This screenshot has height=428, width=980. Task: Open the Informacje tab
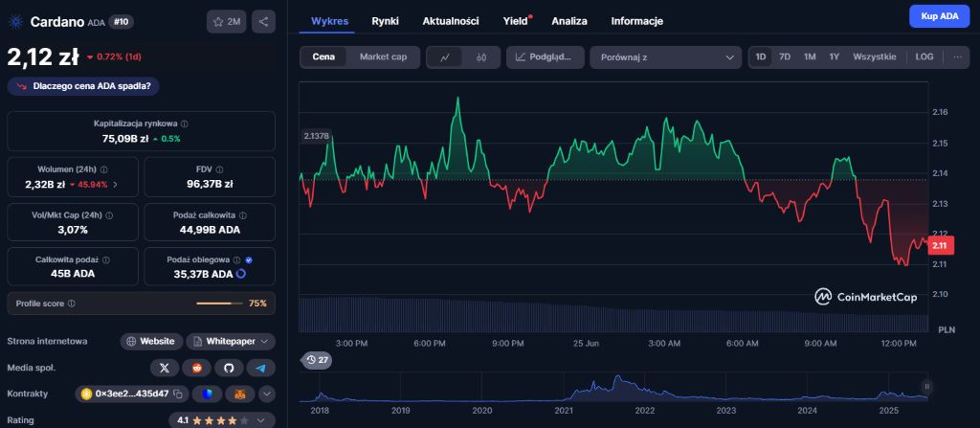coord(636,21)
